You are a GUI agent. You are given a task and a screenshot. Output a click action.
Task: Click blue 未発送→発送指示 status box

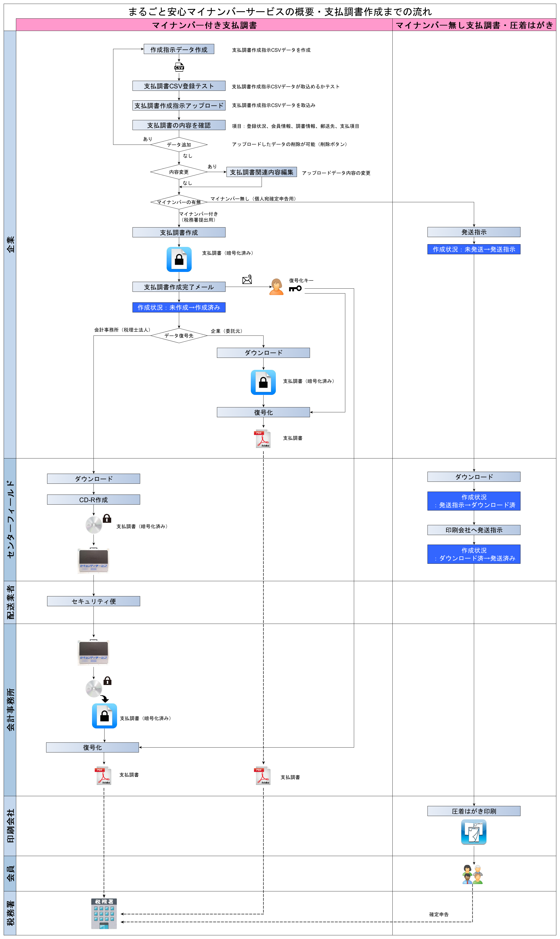click(474, 249)
